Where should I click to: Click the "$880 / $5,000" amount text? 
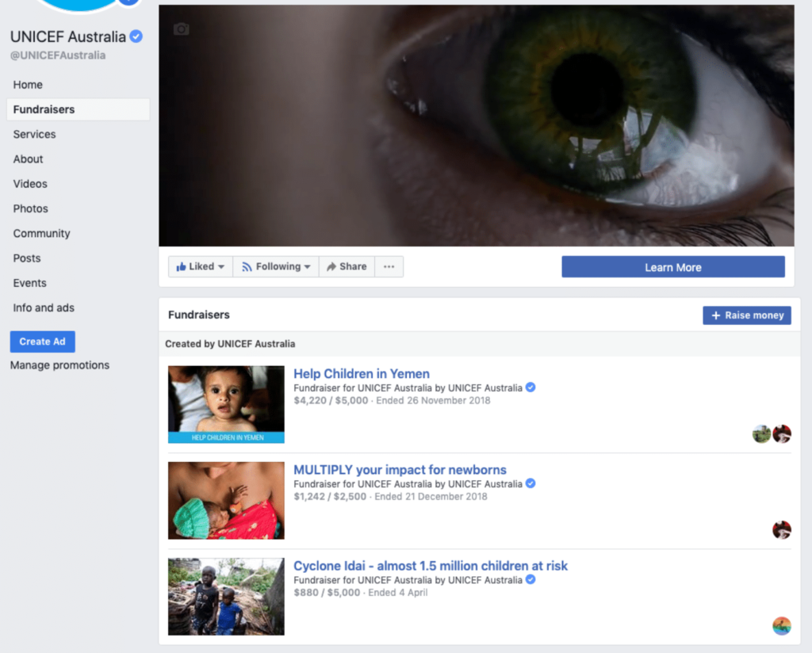pos(327,593)
